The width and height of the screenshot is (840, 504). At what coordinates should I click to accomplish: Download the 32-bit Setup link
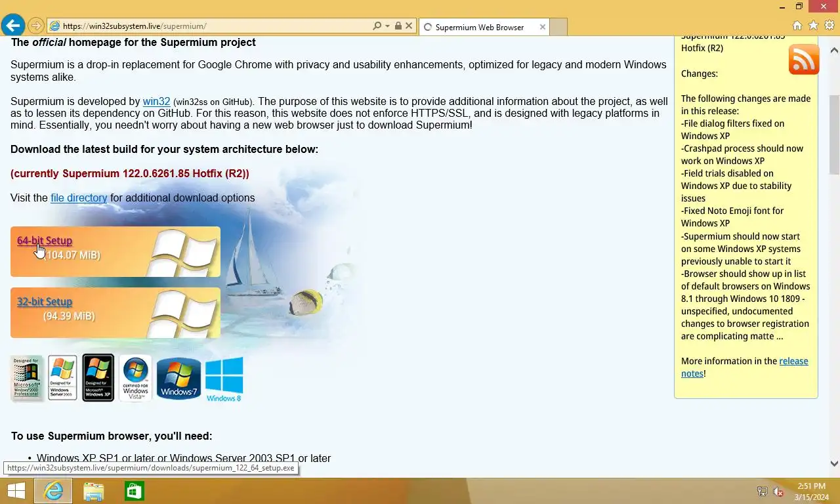pos(45,302)
